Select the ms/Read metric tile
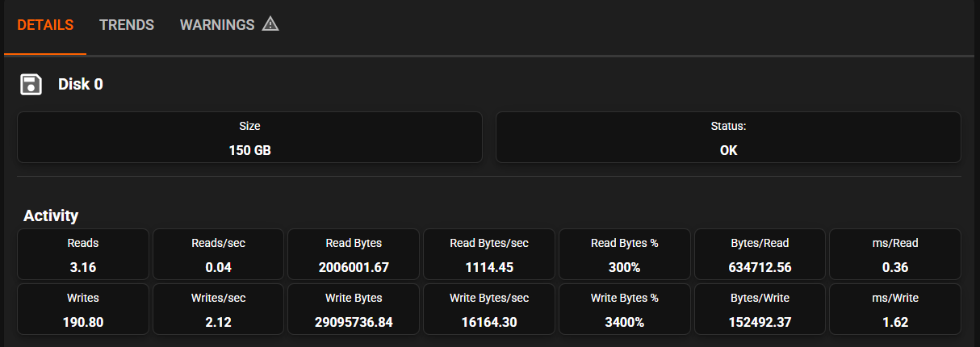Viewport: 980px width, 347px height. pyautogui.click(x=895, y=254)
